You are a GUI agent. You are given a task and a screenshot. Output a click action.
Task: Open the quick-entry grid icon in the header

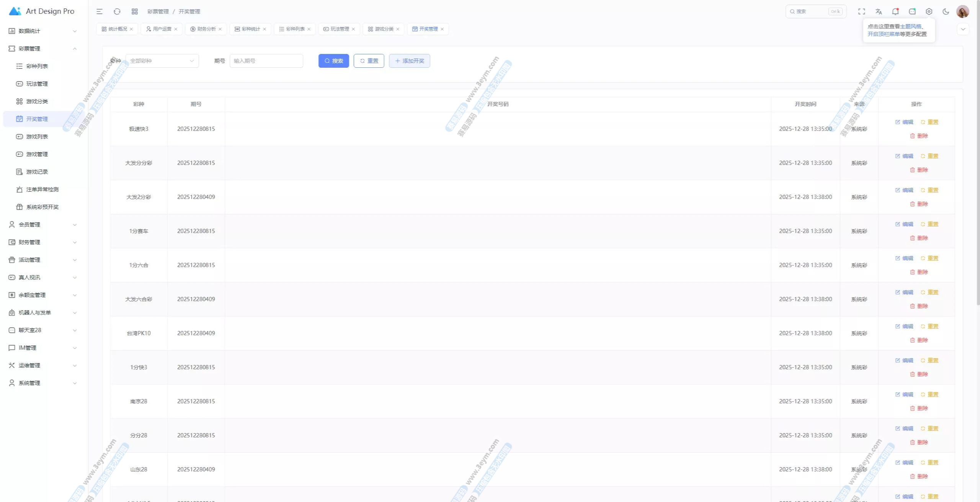(x=135, y=11)
